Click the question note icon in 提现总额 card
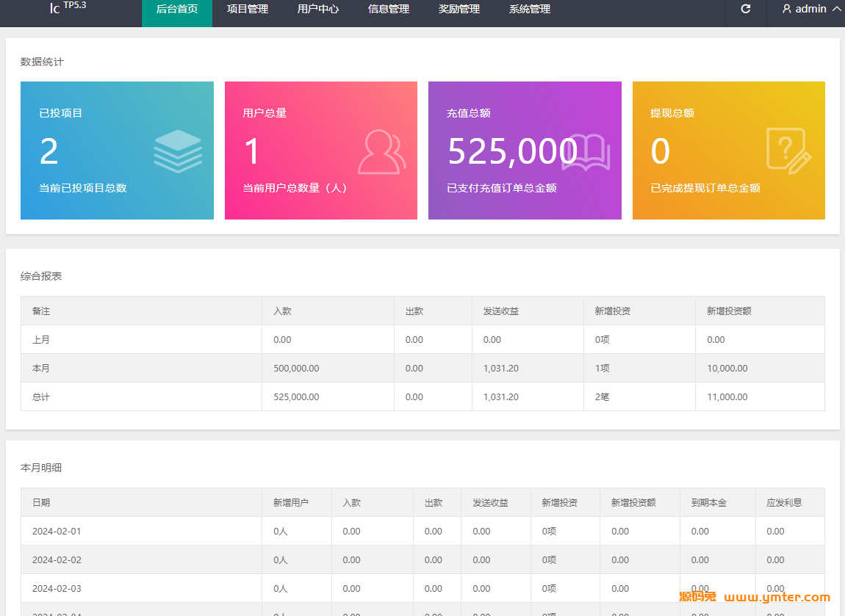845x616 pixels. pos(789,151)
